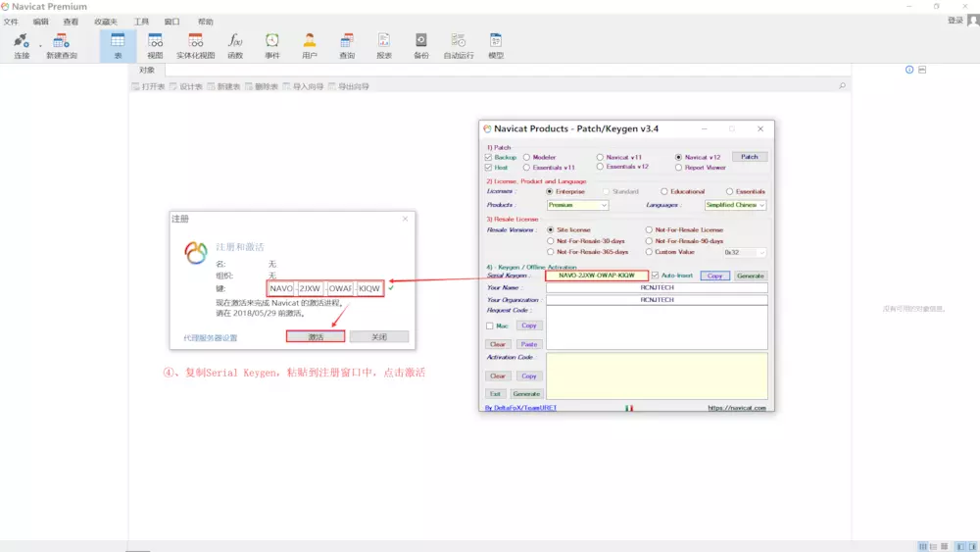Toggle the Mac checkbox
Viewport: 980px width, 552px height.
[489, 326]
